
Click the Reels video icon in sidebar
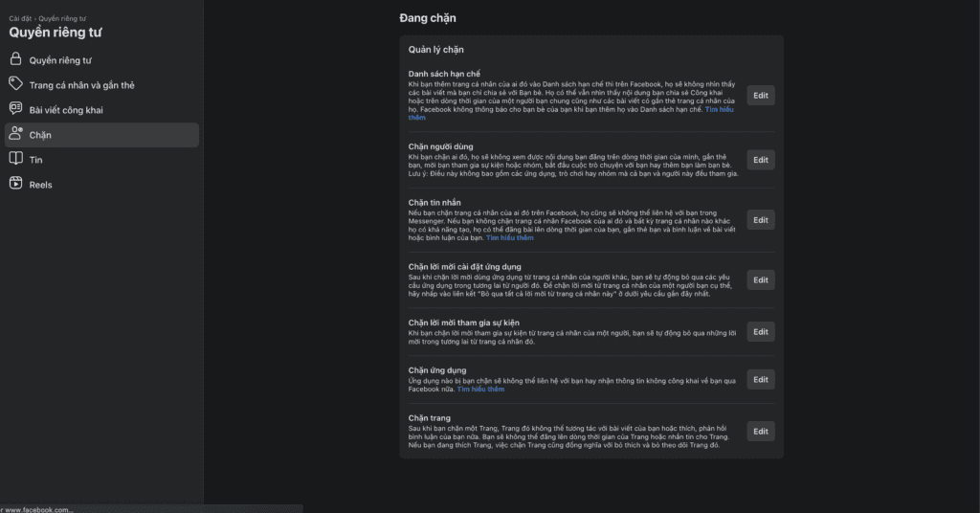(15, 185)
